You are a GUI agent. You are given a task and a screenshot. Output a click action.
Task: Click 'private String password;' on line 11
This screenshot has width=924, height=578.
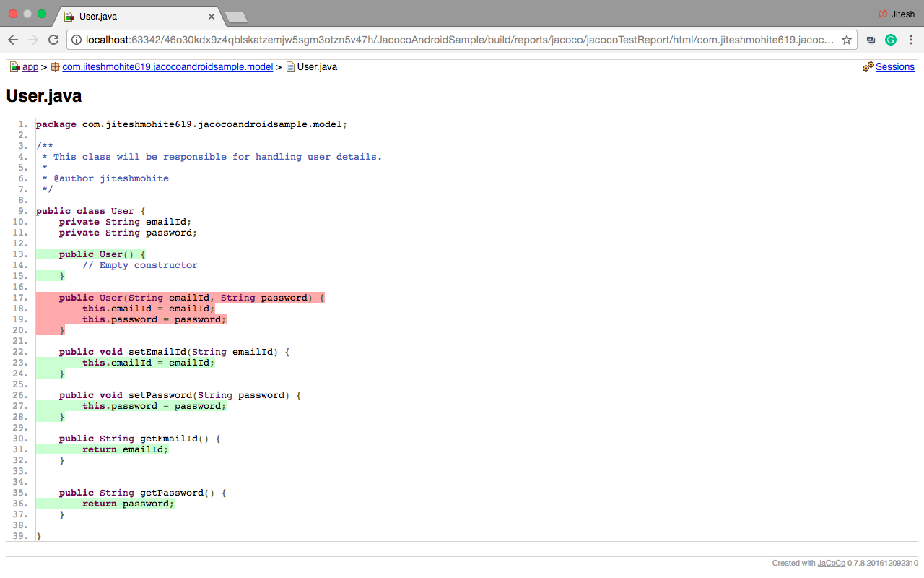coord(128,233)
